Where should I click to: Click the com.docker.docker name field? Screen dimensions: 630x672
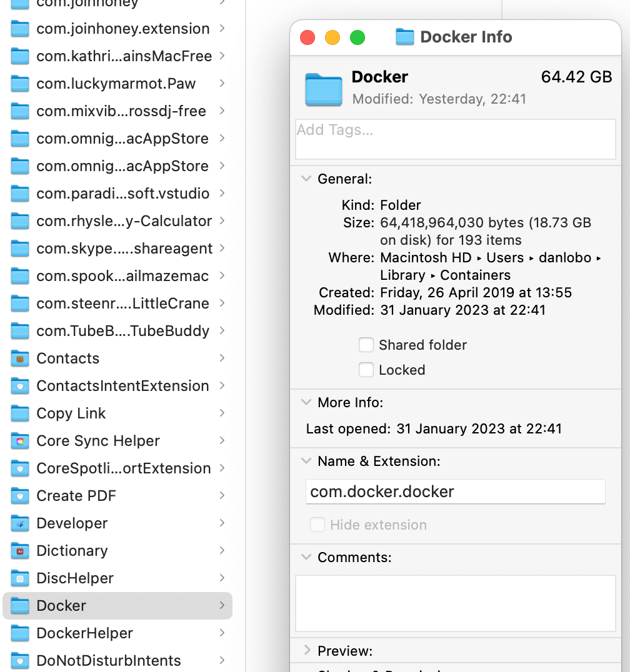click(456, 492)
